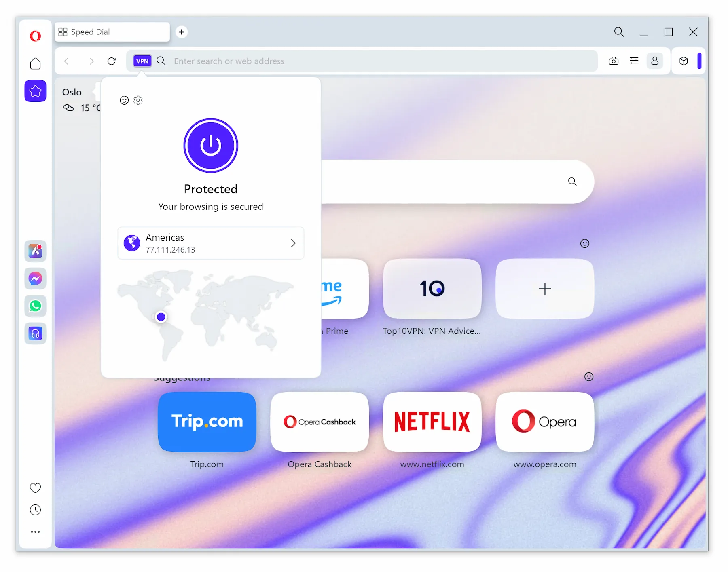
Task: Open the Opera suggestion tile
Action: pyautogui.click(x=545, y=422)
